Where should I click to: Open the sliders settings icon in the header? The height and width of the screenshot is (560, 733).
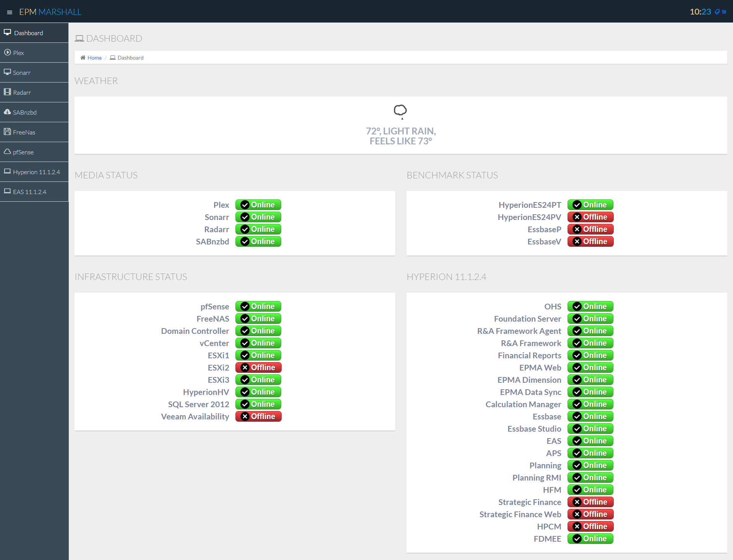[724, 12]
